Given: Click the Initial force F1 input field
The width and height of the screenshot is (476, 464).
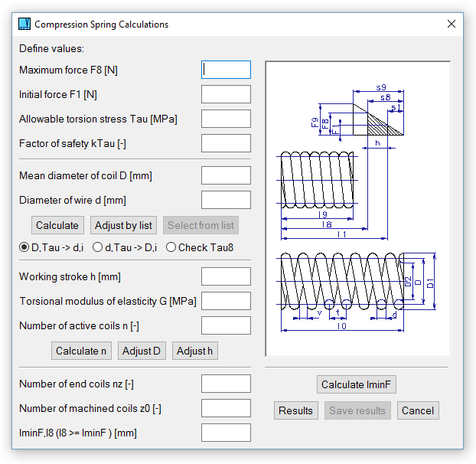Looking at the screenshot, I should pyautogui.click(x=226, y=94).
